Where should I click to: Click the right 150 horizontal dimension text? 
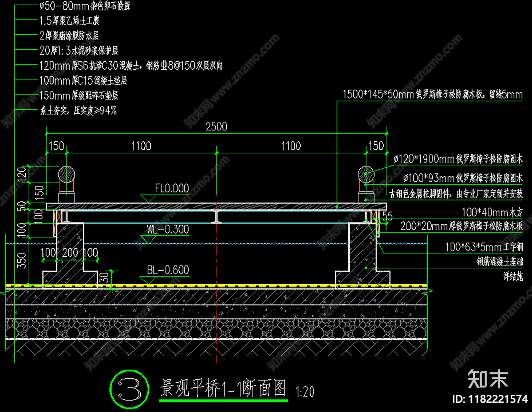[x=376, y=146]
